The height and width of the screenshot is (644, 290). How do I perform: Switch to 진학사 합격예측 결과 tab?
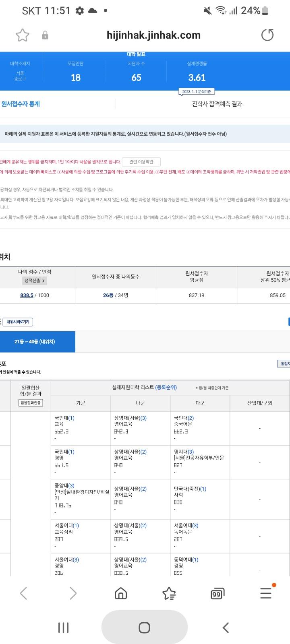[x=217, y=104]
